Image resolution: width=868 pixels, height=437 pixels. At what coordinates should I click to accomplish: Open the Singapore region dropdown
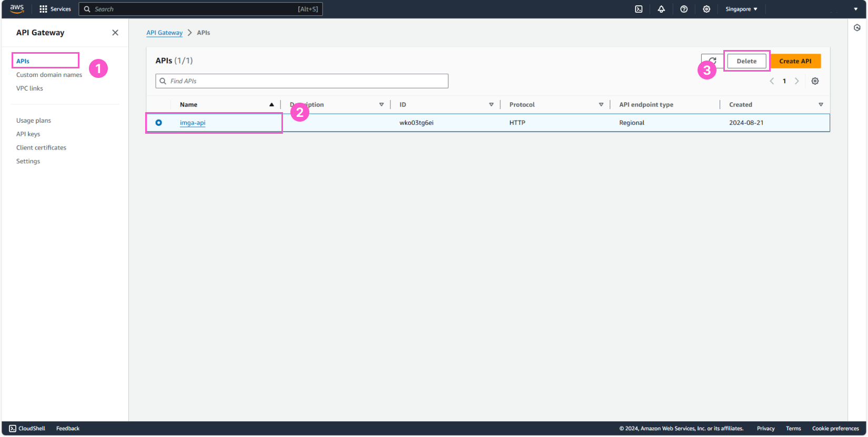[x=741, y=9]
